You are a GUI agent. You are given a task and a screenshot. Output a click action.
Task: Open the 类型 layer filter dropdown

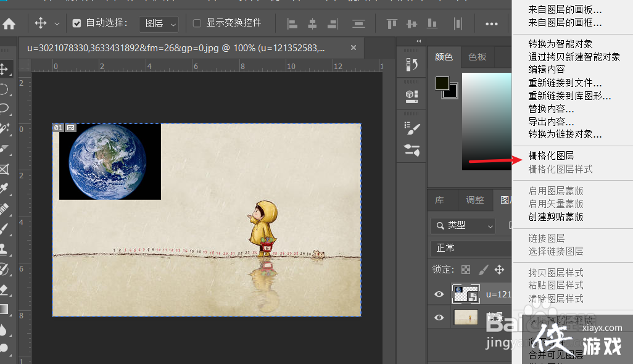(x=463, y=226)
